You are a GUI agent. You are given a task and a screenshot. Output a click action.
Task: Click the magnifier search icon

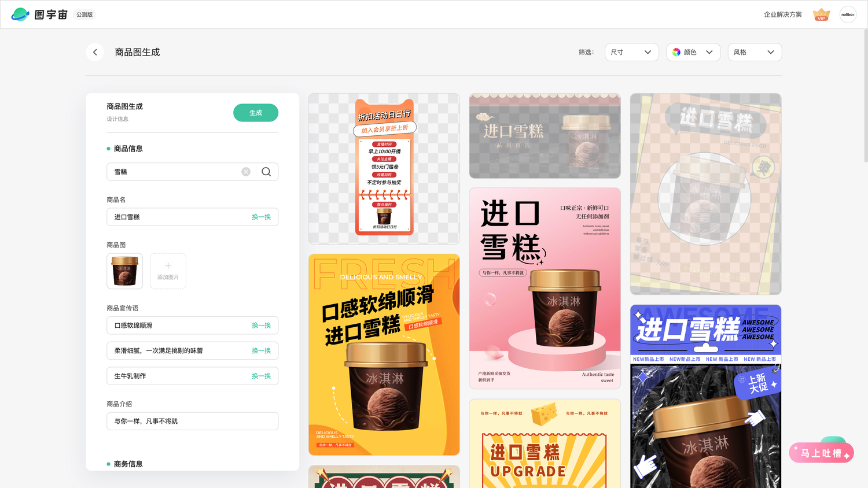tap(266, 172)
